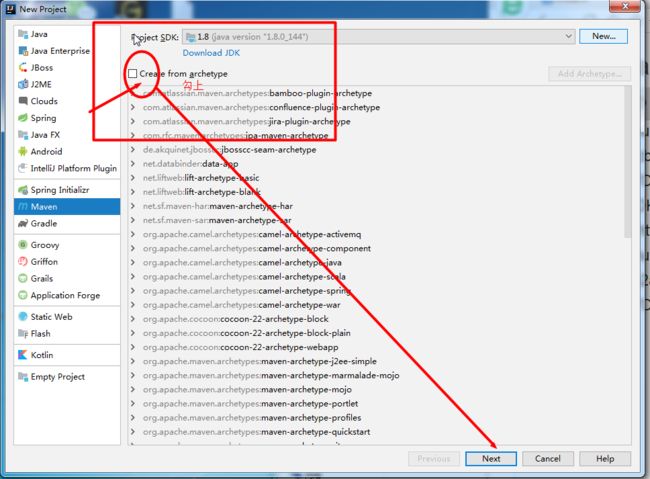Select the Kotlin icon

(23, 355)
